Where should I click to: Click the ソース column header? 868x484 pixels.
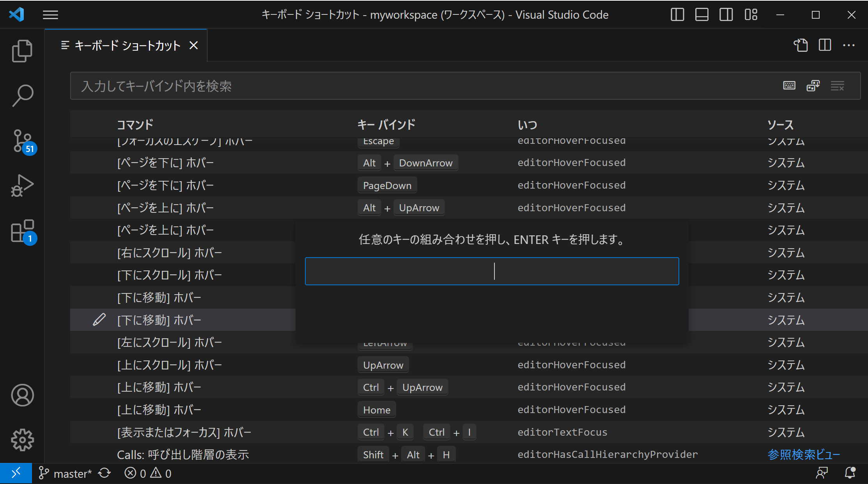[x=780, y=125]
